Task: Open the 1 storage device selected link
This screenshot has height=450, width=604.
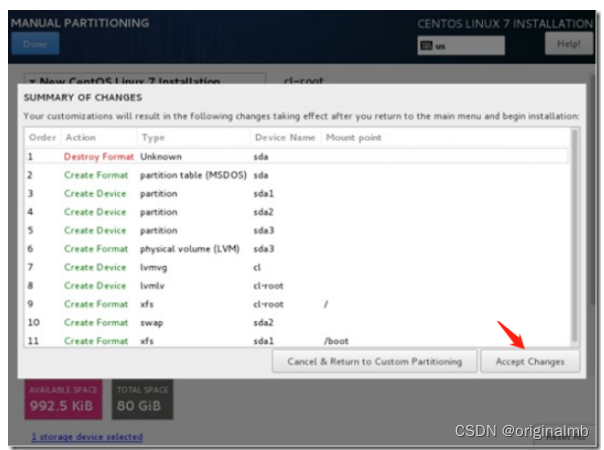Action: (87, 437)
